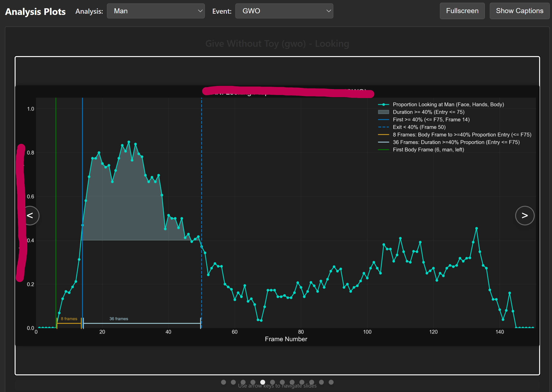
Task: Select the third slide indicator dot
Action: coord(243,382)
